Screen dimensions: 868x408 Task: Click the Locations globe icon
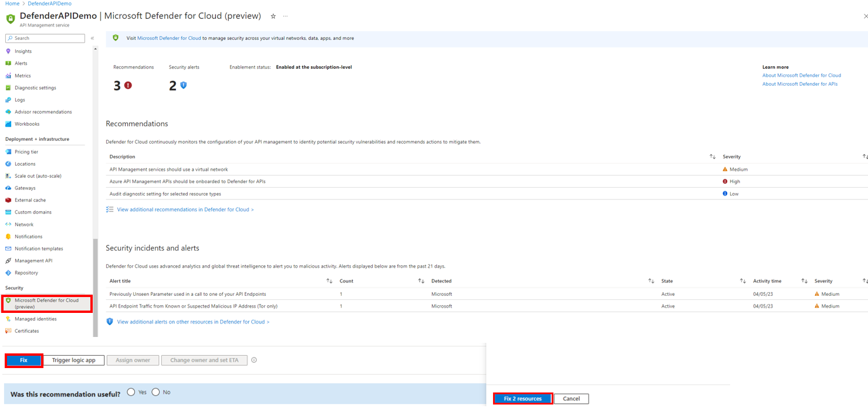(x=8, y=164)
